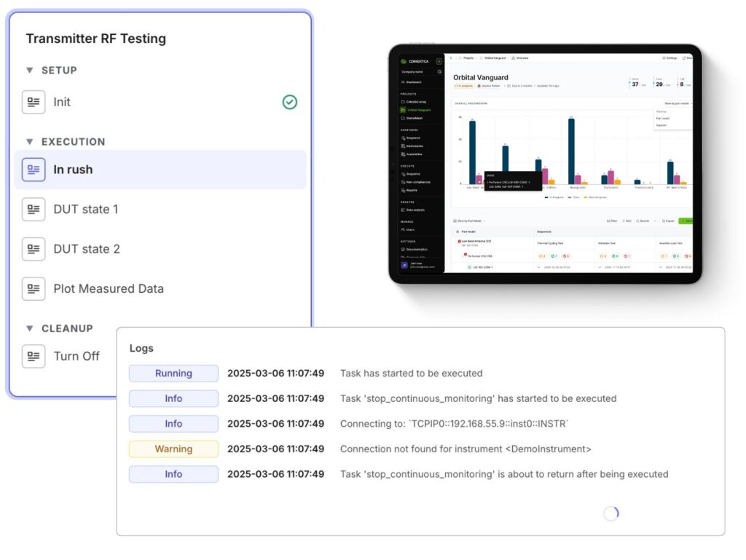Click the In progress status badge under Orbital Vanguard
This screenshot has height=560, width=746.
(x=463, y=86)
